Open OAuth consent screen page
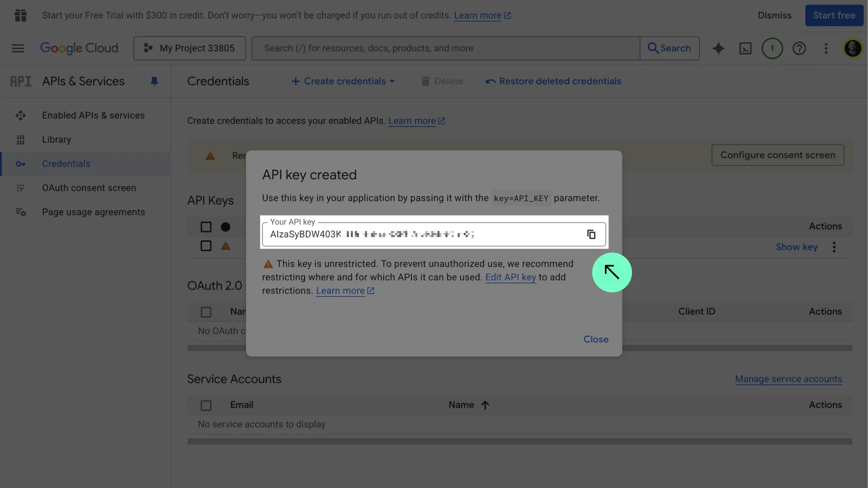 pos(89,188)
